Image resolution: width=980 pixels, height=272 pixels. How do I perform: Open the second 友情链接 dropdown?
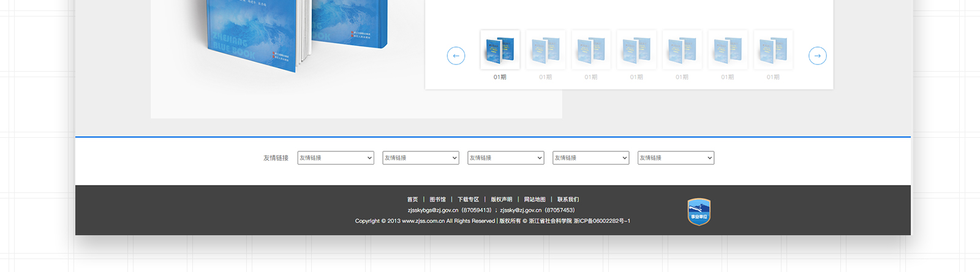coord(421,158)
